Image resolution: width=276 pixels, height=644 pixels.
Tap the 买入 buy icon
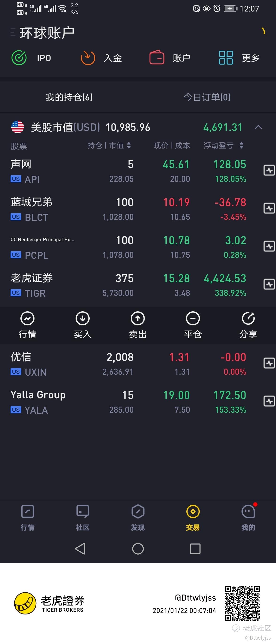[x=83, y=318]
